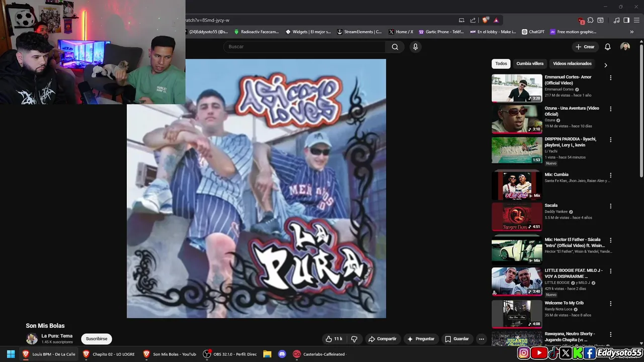Open Welcome To My Crib video title
This screenshot has width=644, height=362.
point(564,303)
